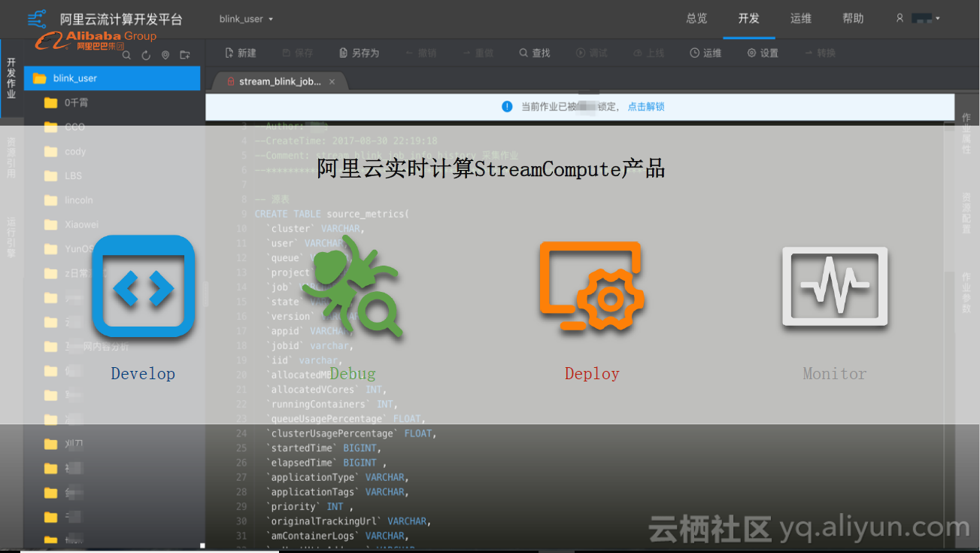The width and height of the screenshot is (980, 553).
Task: Click the 点击解锁 unlock link
Action: tap(646, 107)
